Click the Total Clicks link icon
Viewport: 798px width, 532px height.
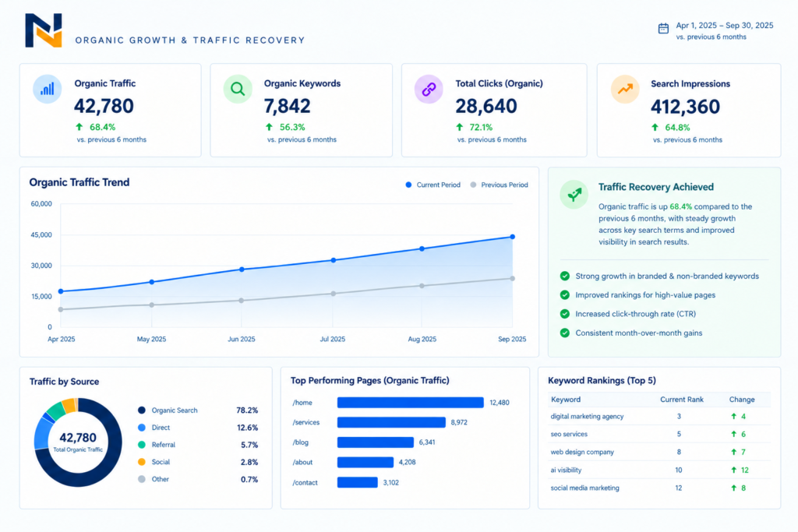tap(429, 89)
